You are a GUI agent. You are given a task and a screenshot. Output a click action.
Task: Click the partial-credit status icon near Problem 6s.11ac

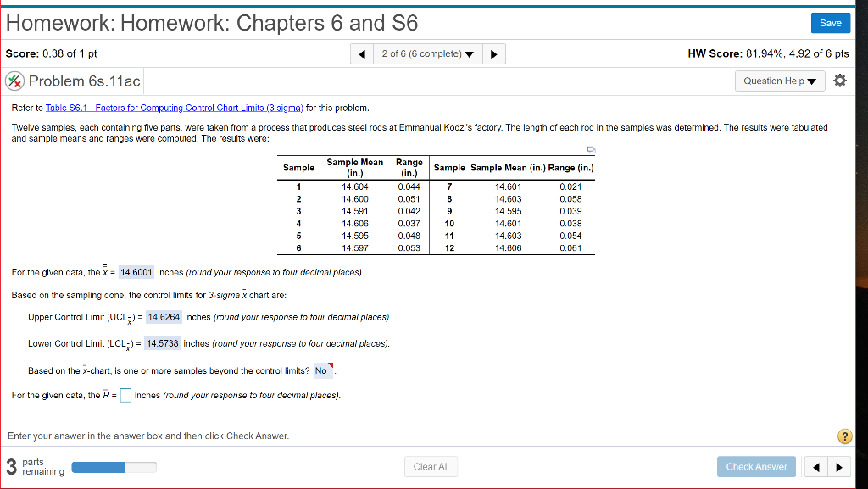[15, 81]
